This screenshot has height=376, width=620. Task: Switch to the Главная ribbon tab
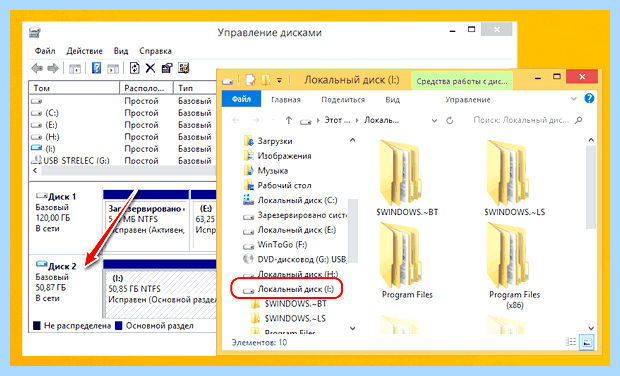286,100
